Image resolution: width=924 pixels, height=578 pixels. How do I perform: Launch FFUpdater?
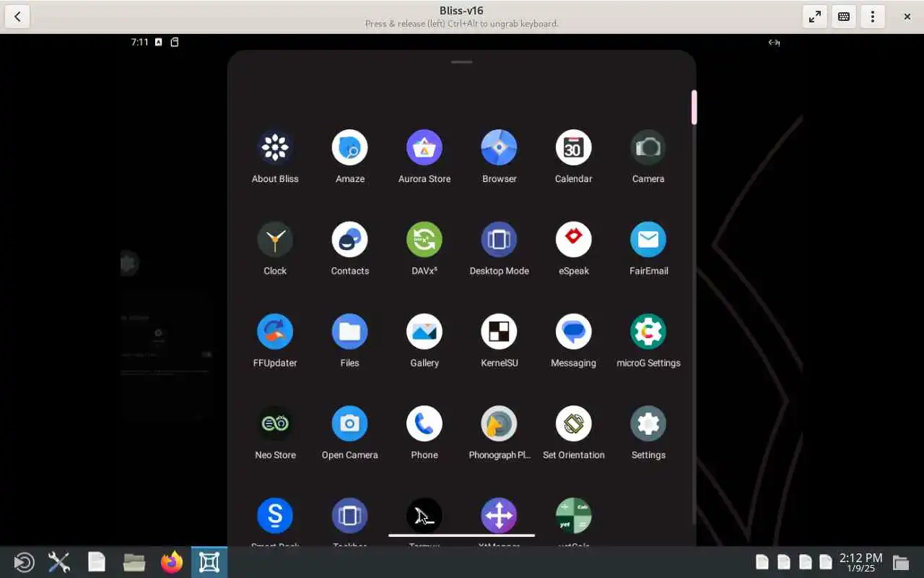(x=275, y=332)
